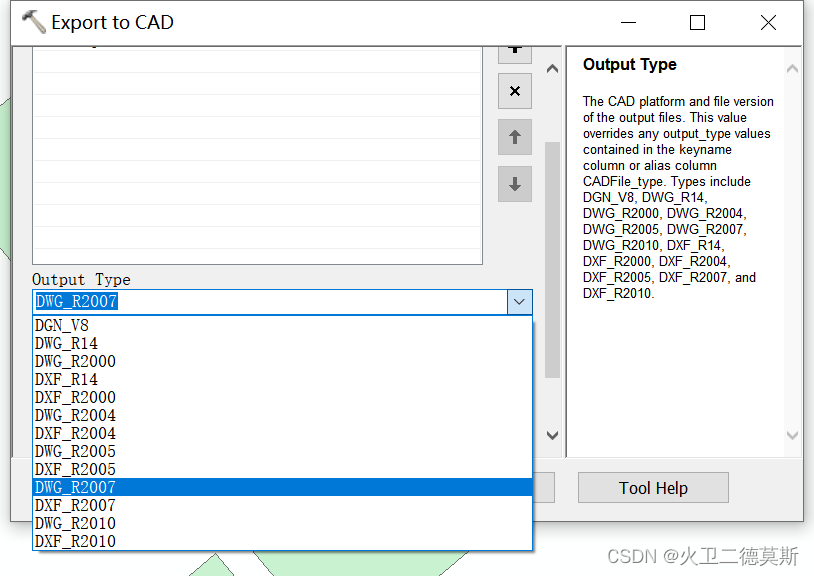Viewport: 814px width, 576px height.
Task: Click help panel scroll down arrow
Action: pyautogui.click(x=792, y=435)
